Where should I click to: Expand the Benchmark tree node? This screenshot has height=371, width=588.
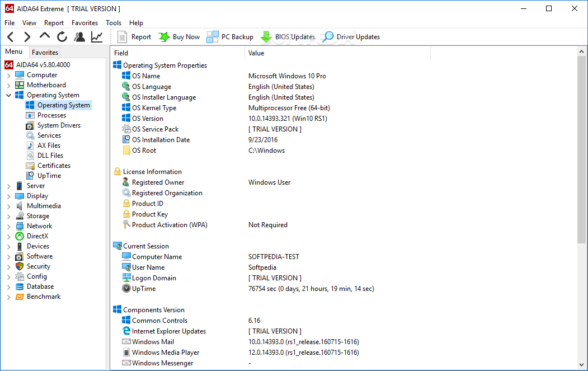8,297
